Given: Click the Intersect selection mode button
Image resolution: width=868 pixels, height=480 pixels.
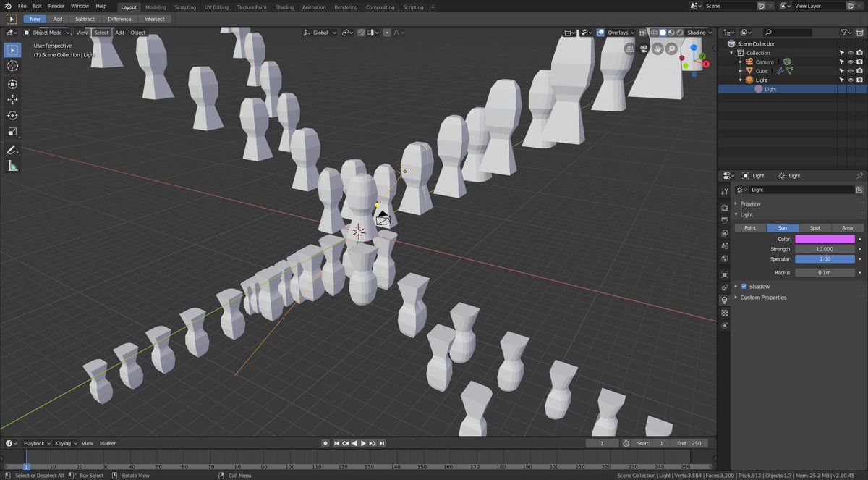Looking at the screenshot, I should click(154, 19).
